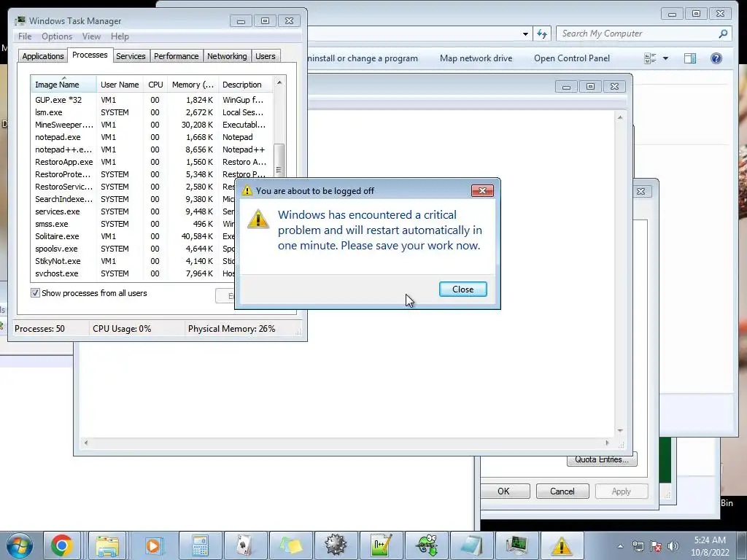Sort processes by Image Name column

coord(64,85)
